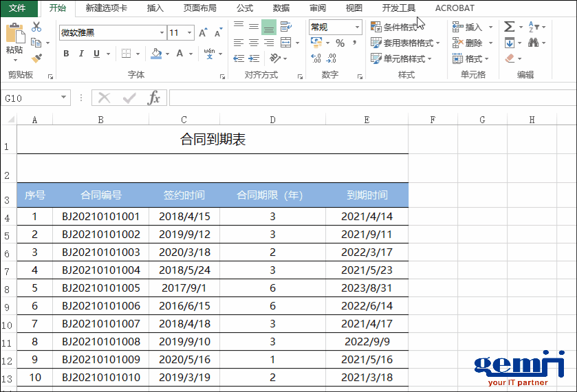
Task: Click into the formula bar input
Action: click(x=372, y=98)
